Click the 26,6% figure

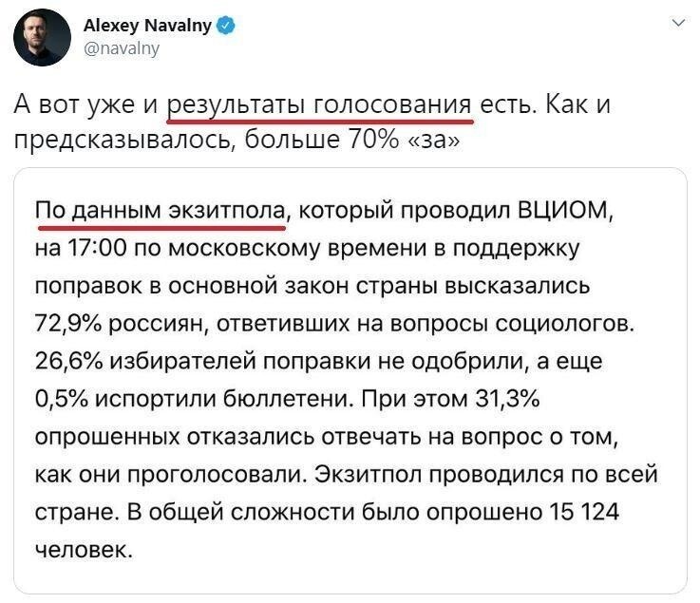(68, 361)
